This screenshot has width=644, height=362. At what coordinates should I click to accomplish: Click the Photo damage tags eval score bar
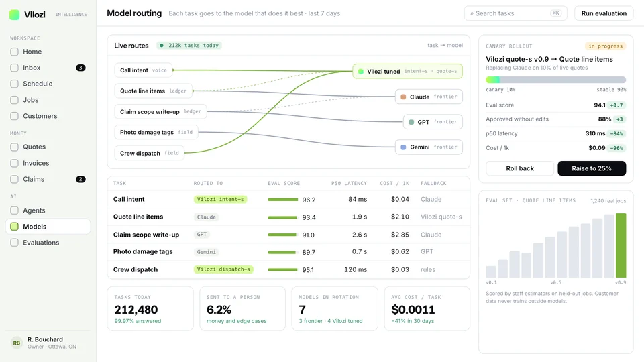(x=282, y=253)
